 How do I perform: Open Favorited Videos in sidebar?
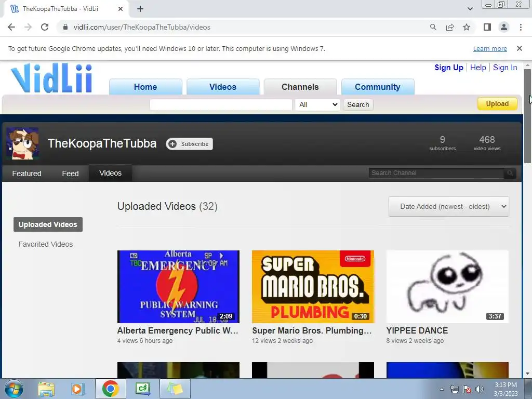46,244
